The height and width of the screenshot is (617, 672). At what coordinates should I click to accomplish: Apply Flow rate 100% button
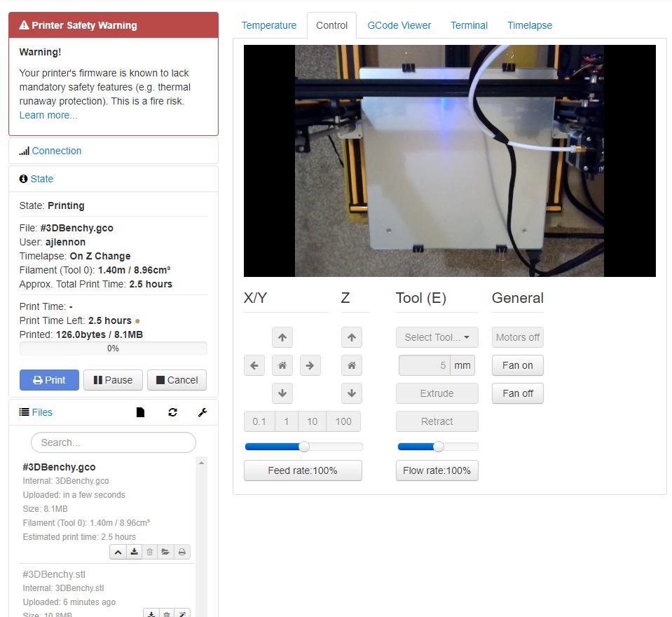click(x=437, y=470)
